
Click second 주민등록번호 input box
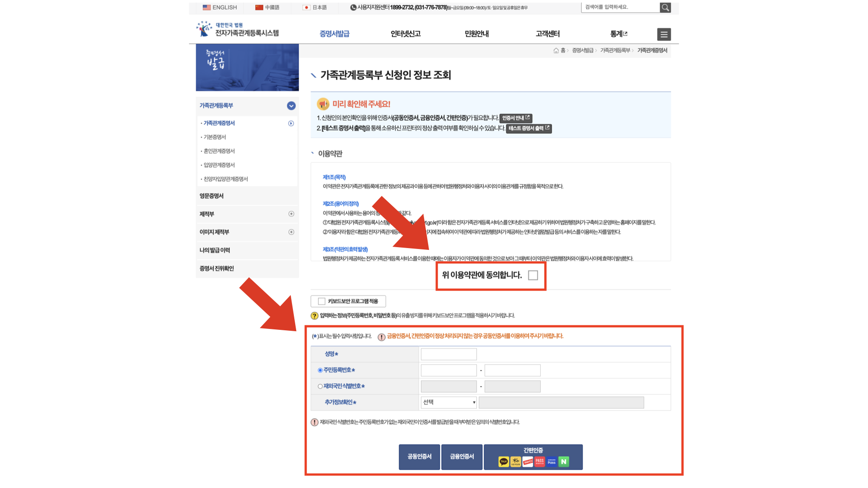(512, 371)
